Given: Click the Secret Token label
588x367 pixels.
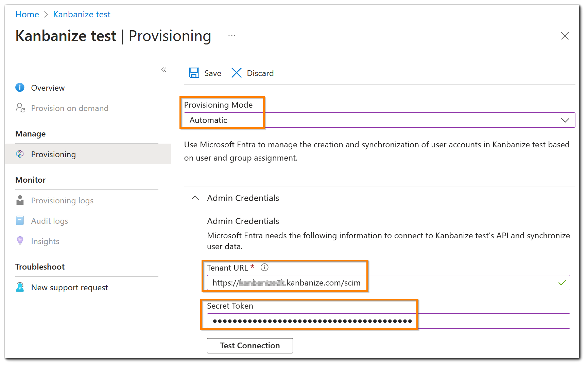Looking at the screenshot, I should (x=230, y=306).
